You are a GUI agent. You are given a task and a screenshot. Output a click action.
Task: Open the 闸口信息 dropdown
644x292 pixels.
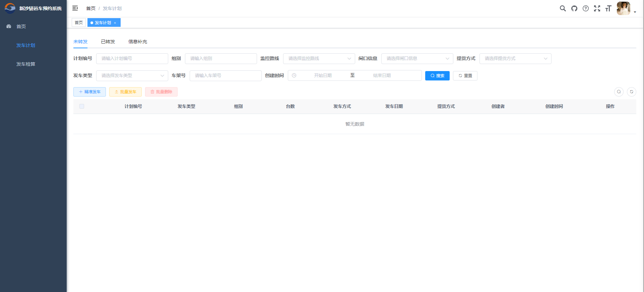(x=417, y=58)
